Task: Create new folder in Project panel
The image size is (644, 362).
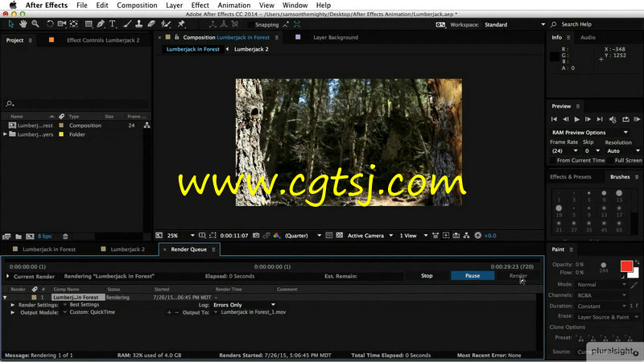Action: pyautogui.click(x=19, y=237)
